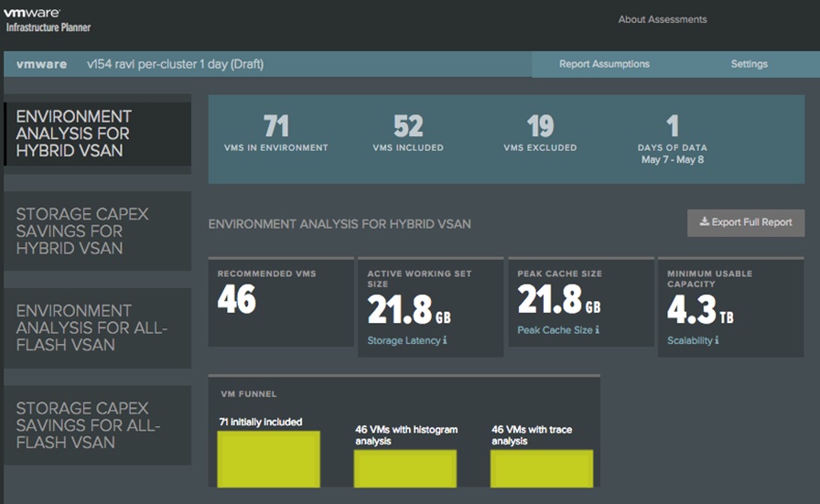Click the VMs Included label
Image resolution: width=820 pixels, height=504 pixels.
click(408, 148)
